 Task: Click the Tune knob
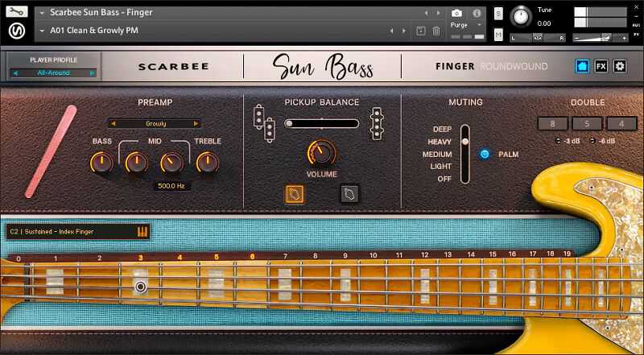click(520, 17)
